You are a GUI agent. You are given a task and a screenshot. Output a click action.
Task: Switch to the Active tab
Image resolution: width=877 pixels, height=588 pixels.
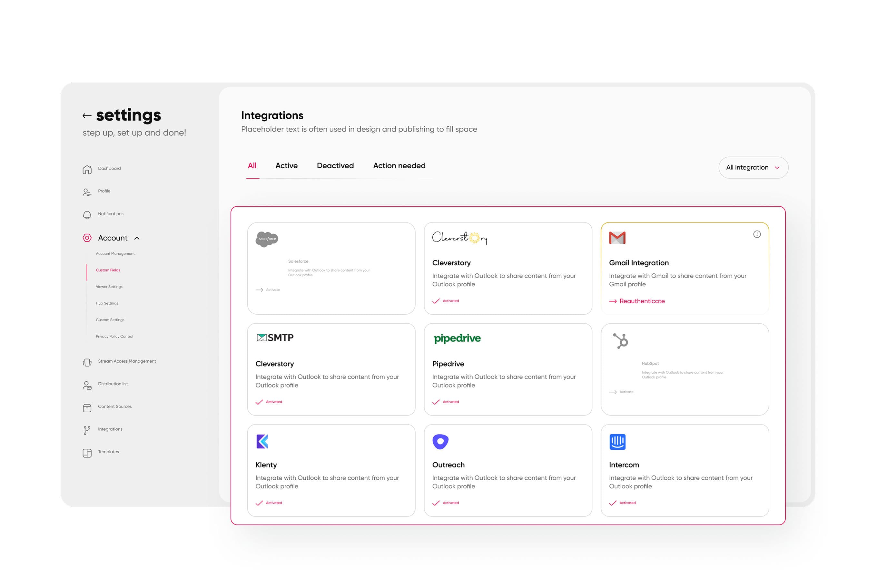(x=286, y=166)
